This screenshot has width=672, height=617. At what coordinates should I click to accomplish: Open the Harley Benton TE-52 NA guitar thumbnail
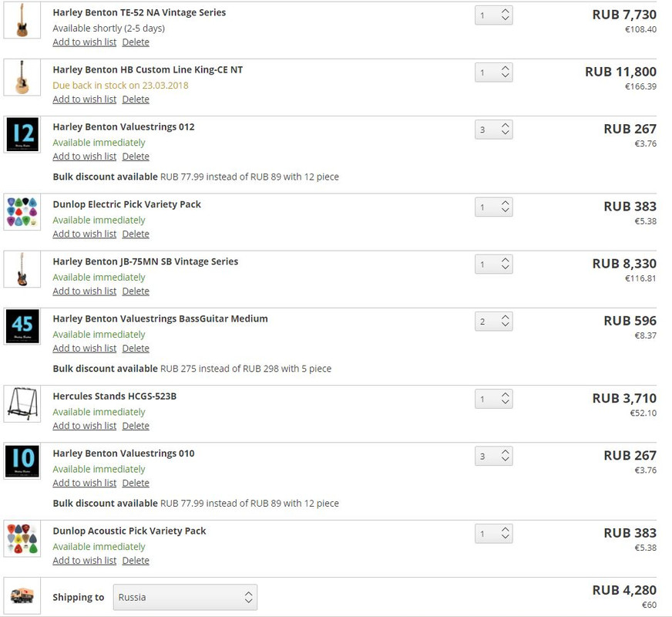point(22,20)
